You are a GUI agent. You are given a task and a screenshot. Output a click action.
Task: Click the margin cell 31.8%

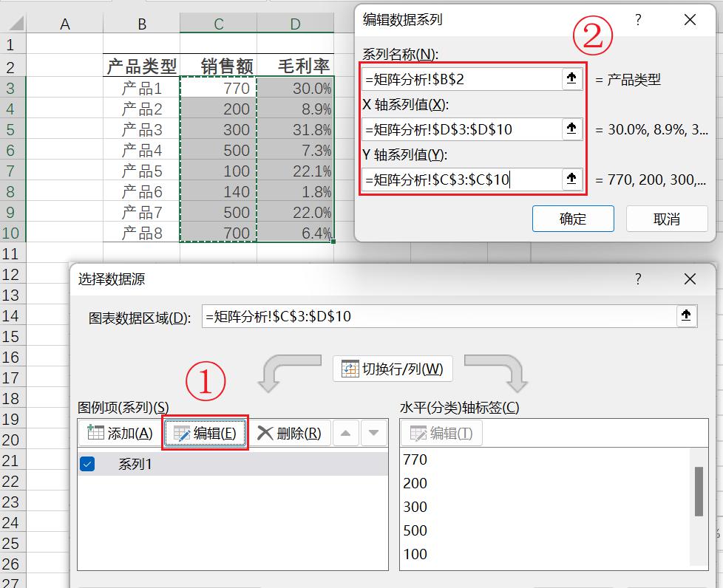[295, 129]
